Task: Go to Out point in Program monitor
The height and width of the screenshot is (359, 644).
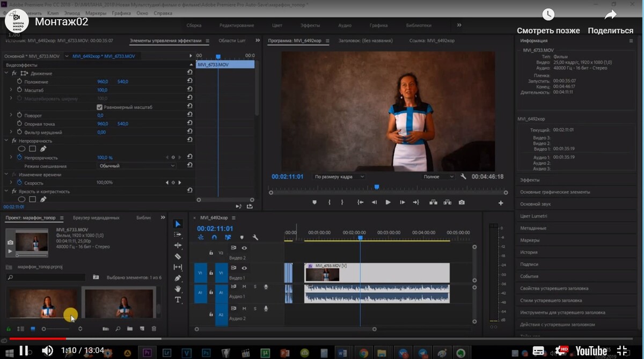Action: (416, 202)
